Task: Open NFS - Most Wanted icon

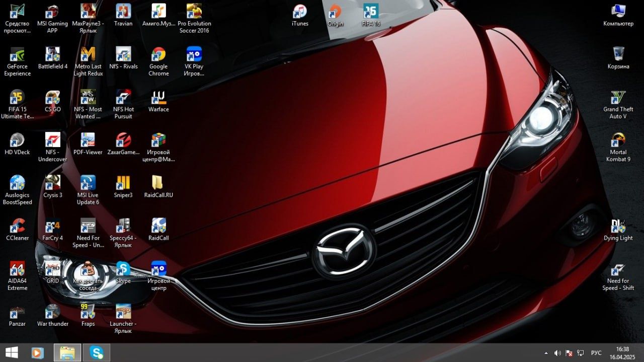Action: point(88,104)
